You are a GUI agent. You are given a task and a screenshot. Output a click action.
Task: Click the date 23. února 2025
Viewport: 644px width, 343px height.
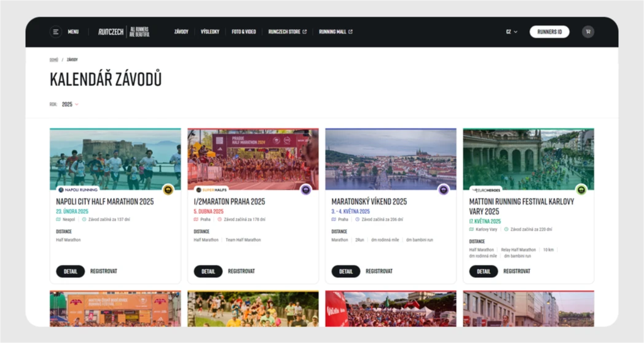(72, 211)
